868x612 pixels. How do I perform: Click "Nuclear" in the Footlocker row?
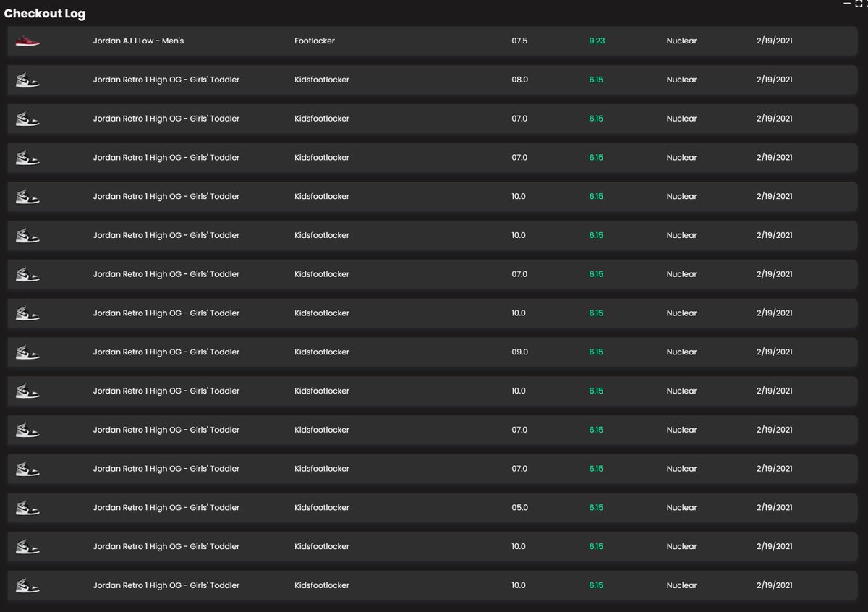click(681, 41)
